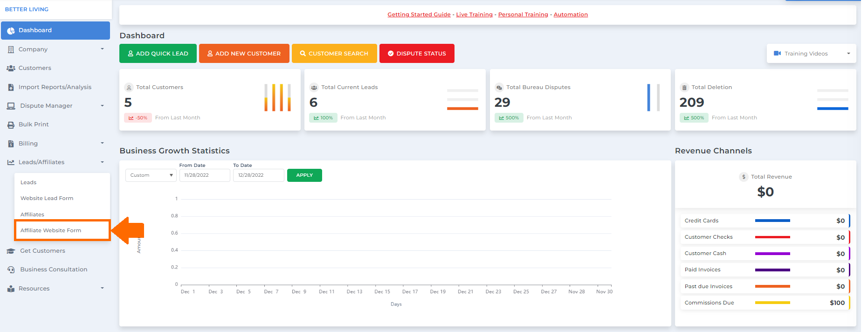
Task: Click the Dashboard pie chart icon
Action: 11,30
